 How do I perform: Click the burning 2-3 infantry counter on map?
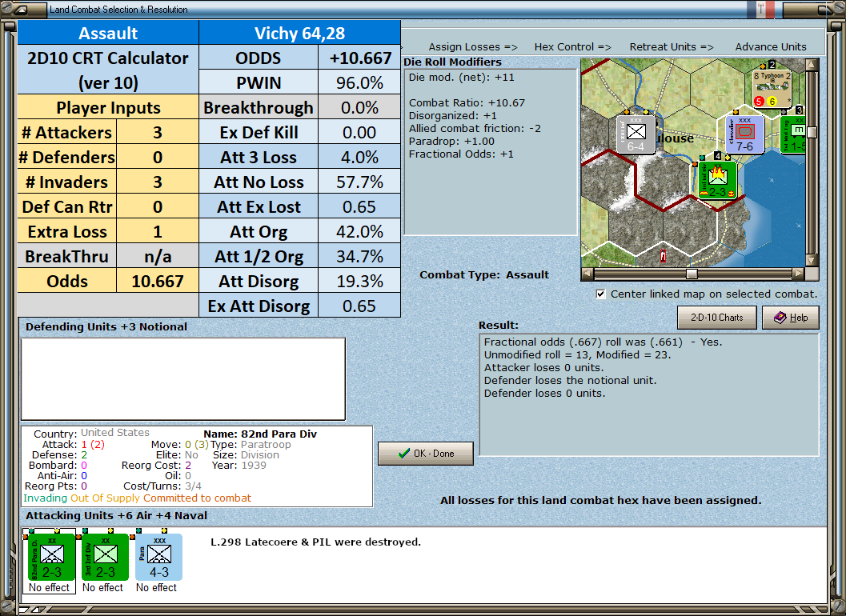coord(717,180)
